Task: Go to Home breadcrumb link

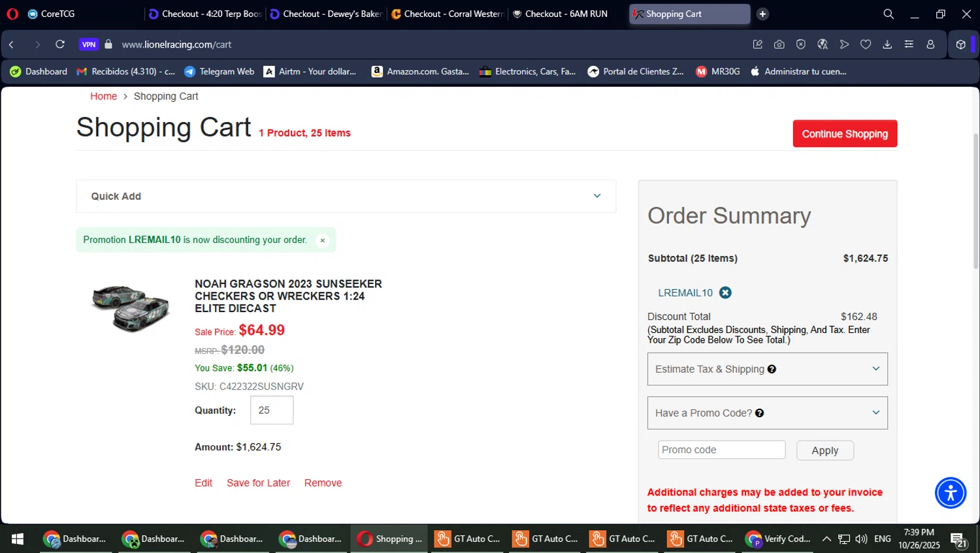Action: (x=103, y=96)
